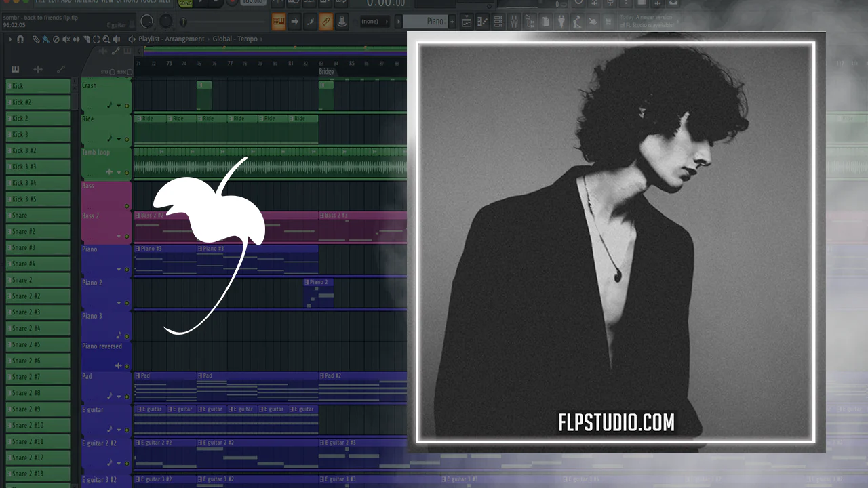The height and width of the screenshot is (488, 868).
Task: Click the left round knob beside the hint panel
Action: pyautogui.click(x=147, y=22)
